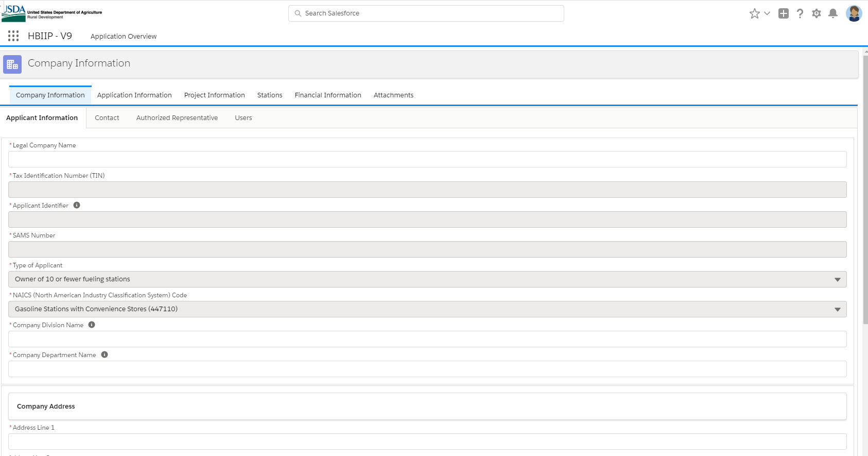Click the HBIIP - V9 app name
The width and height of the screenshot is (868, 456).
click(50, 36)
